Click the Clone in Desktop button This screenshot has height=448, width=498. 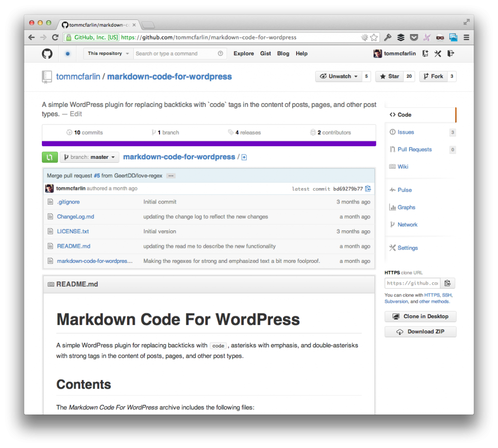420,316
